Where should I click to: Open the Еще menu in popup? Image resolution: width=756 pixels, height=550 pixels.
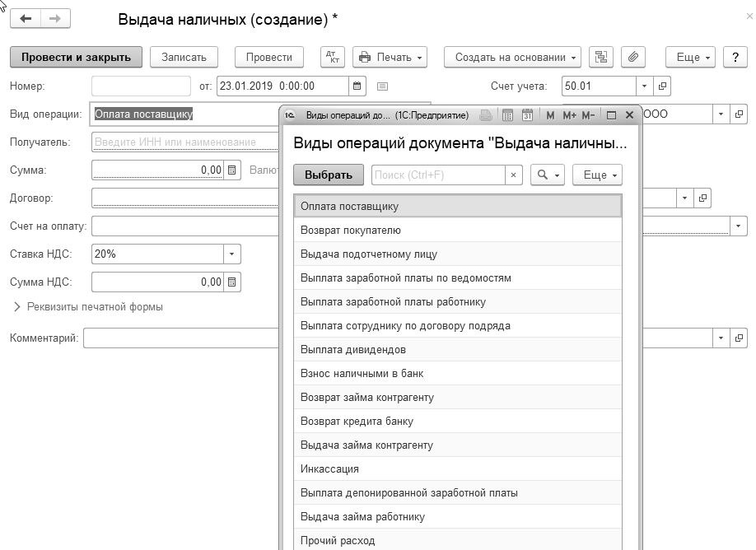coord(597,175)
